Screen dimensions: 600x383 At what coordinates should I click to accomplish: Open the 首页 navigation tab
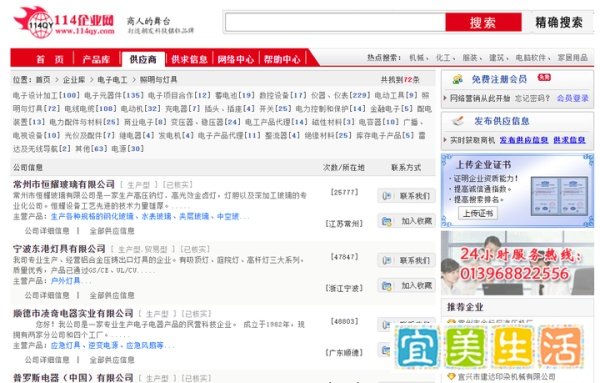[50, 59]
